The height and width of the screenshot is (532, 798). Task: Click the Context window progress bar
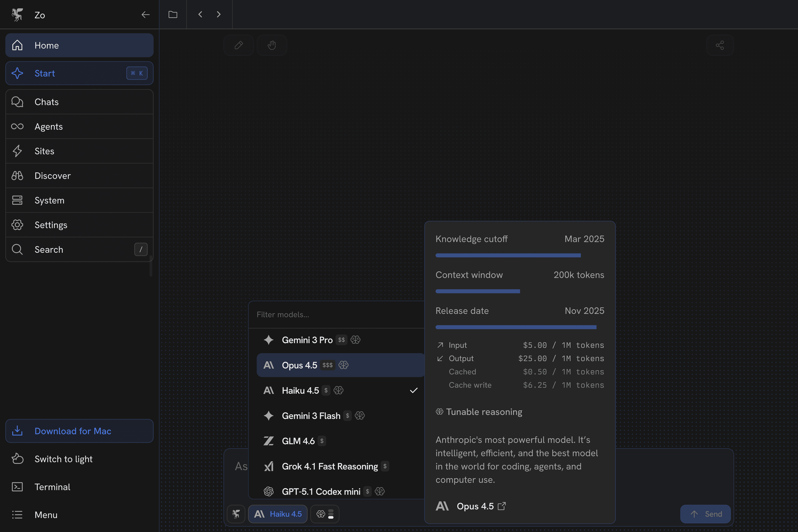pyautogui.click(x=477, y=291)
